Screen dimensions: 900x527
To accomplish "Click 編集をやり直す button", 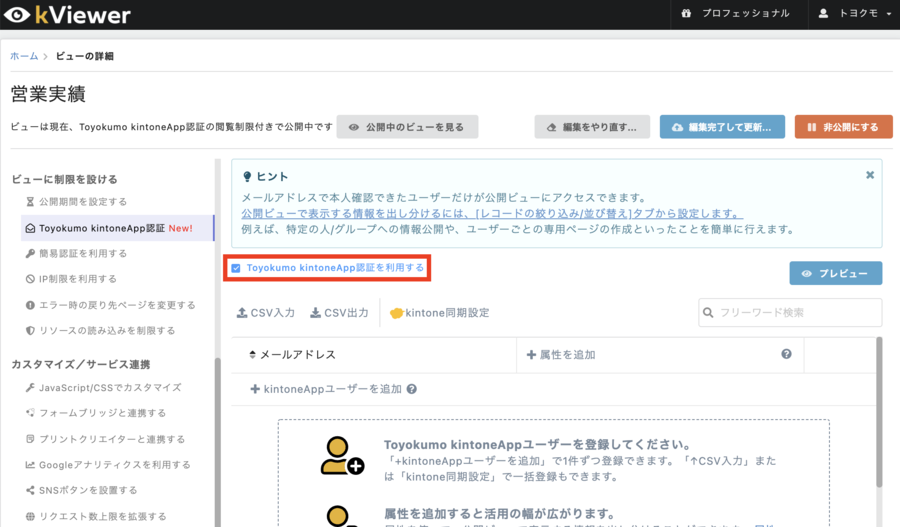I will 592,127.
